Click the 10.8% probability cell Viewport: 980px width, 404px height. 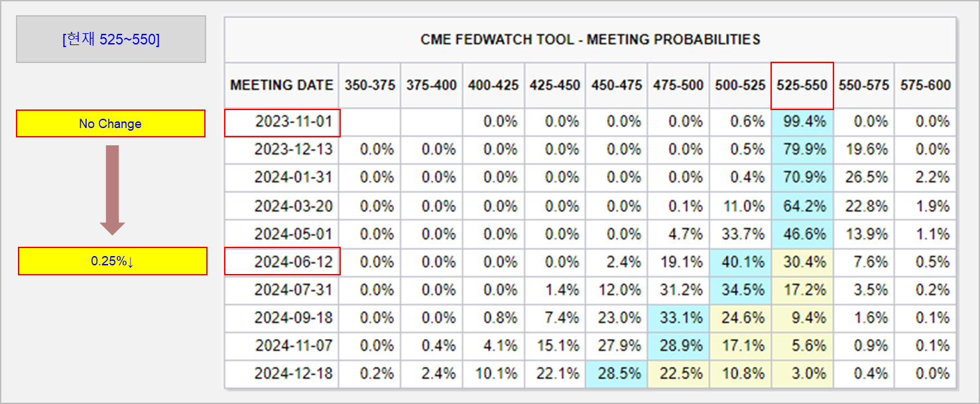point(740,373)
